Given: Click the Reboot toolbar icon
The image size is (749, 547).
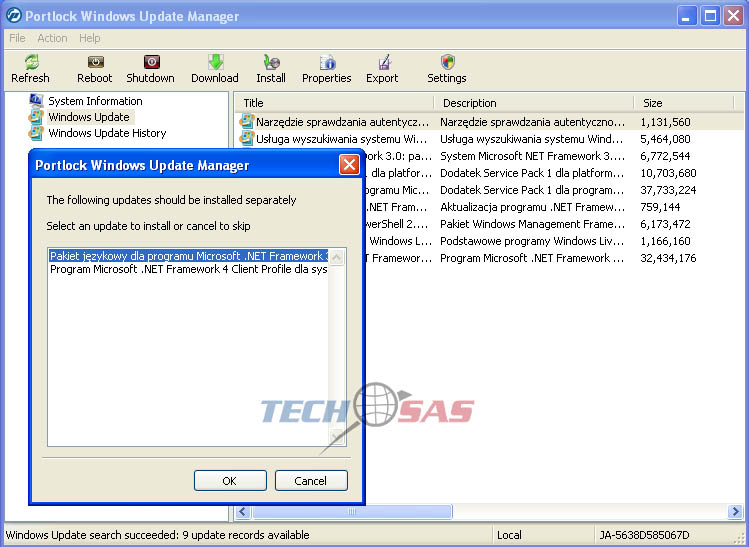Looking at the screenshot, I should coord(96,62).
